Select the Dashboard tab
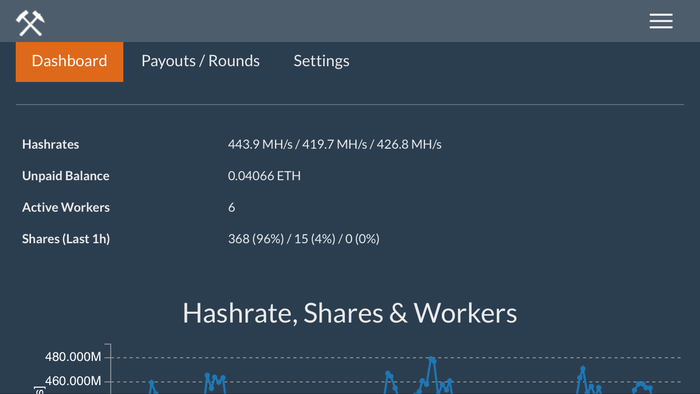 pyautogui.click(x=69, y=61)
